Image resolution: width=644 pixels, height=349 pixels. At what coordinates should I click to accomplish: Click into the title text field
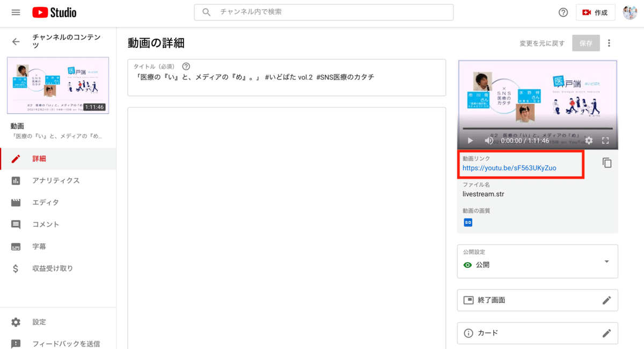[x=287, y=77]
